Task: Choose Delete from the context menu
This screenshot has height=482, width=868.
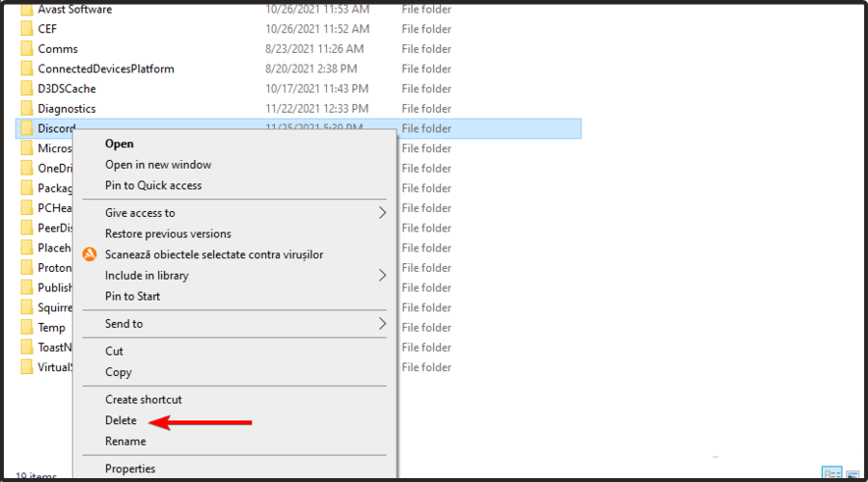Action: point(122,420)
